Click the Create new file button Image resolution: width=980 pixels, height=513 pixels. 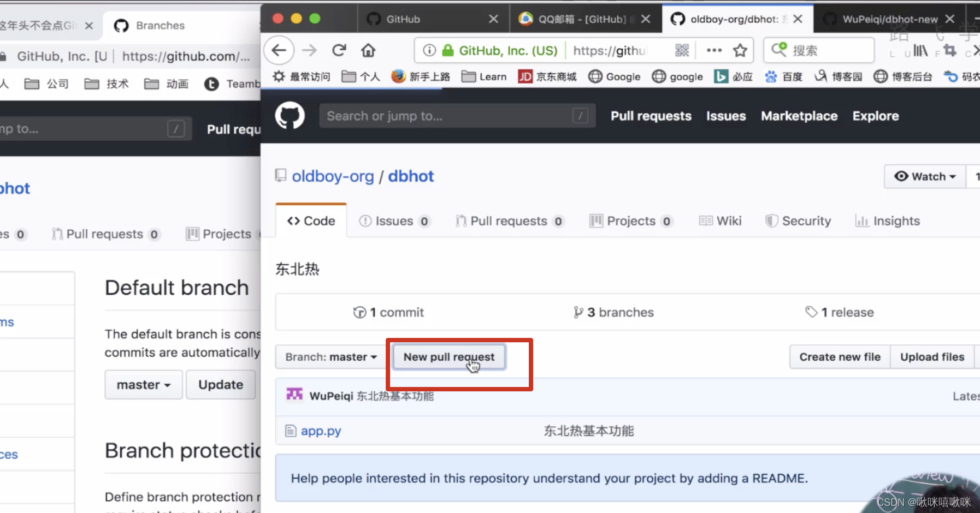coord(840,357)
